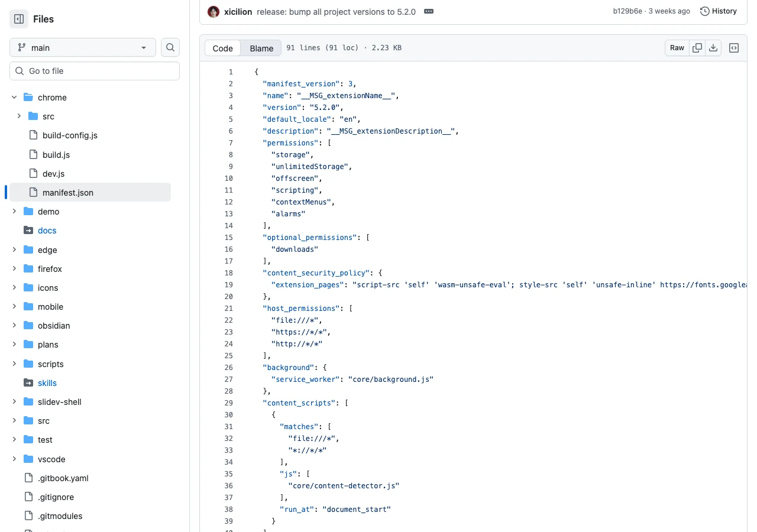Copy raw file contents icon
The image size is (757, 532).
(697, 48)
